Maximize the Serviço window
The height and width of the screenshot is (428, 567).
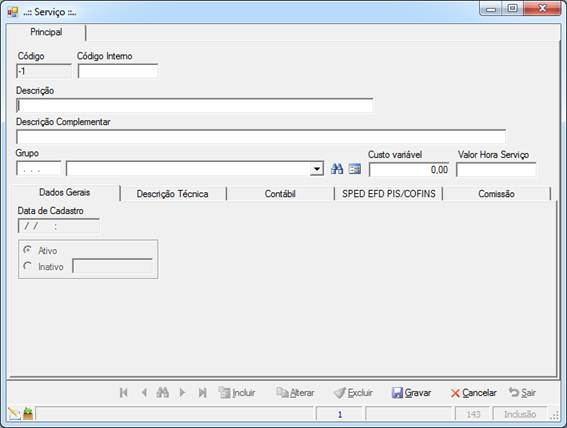pos(512,9)
